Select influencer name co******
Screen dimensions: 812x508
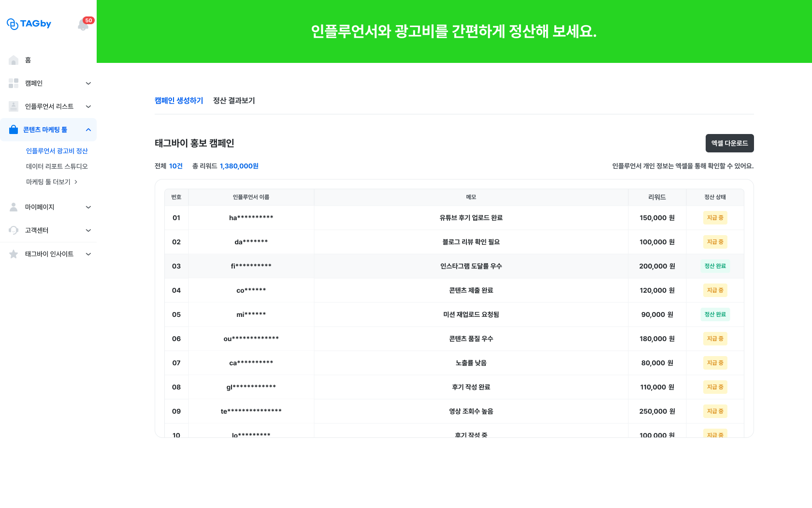(x=251, y=290)
